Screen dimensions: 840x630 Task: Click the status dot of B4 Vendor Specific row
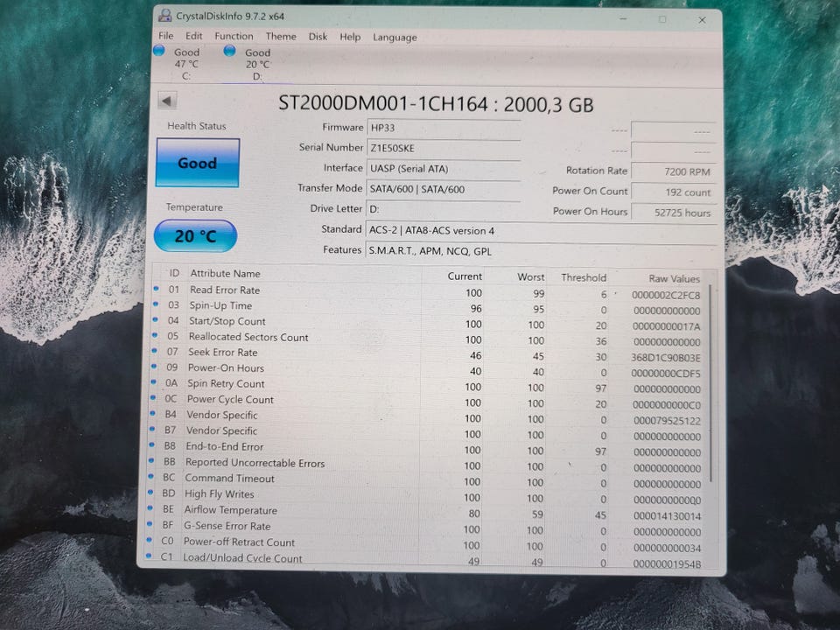point(152,413)
